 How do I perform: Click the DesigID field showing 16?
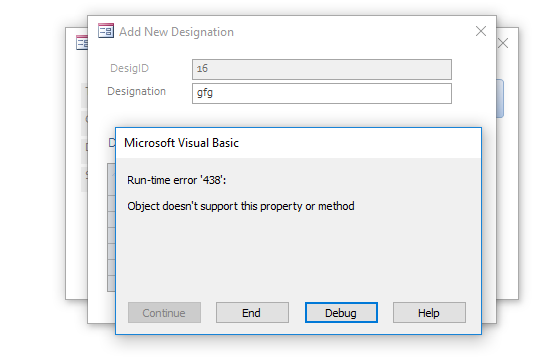coord(322,69)
